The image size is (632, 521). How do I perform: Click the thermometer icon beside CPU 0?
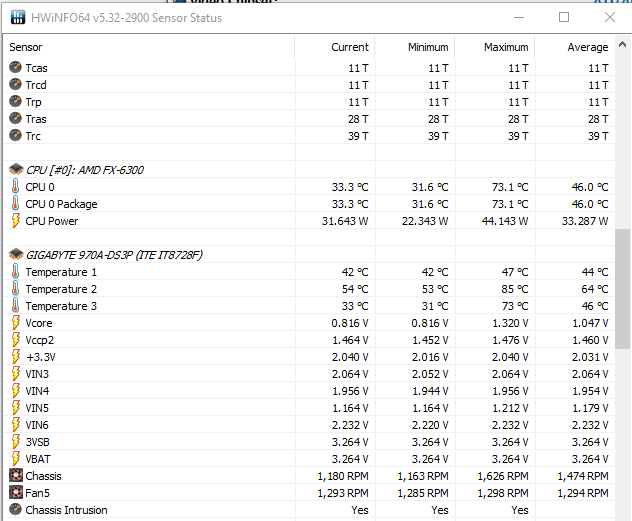(x=15, y=186)
